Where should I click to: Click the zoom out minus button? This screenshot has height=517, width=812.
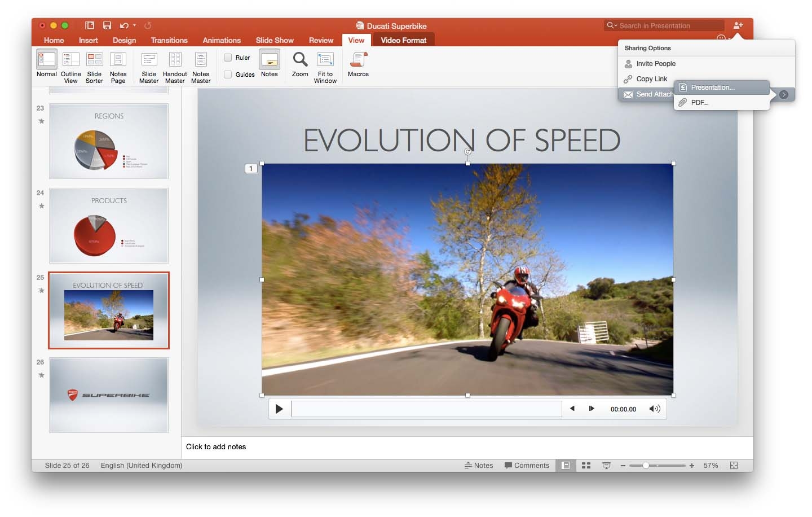(x=623, y=466)
